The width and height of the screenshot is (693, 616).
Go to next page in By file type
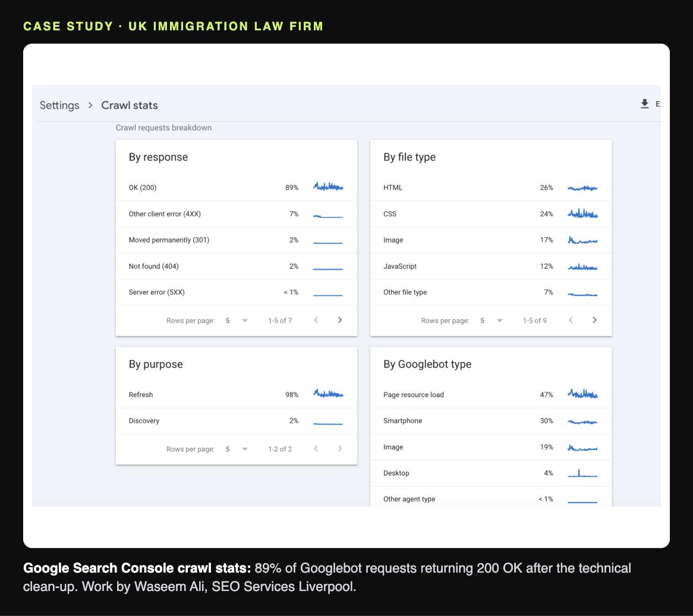click(594, 320)
